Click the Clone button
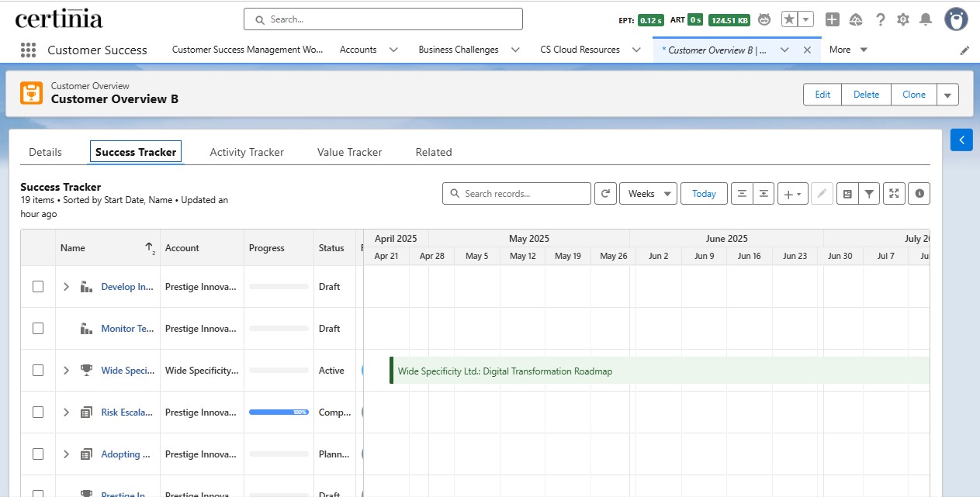 (914, 95)
